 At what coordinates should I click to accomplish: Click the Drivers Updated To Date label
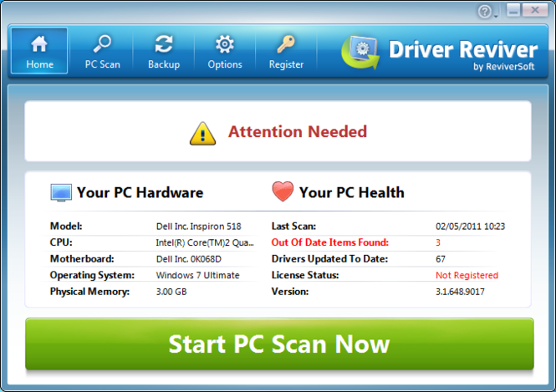click(x=329, y=259)
